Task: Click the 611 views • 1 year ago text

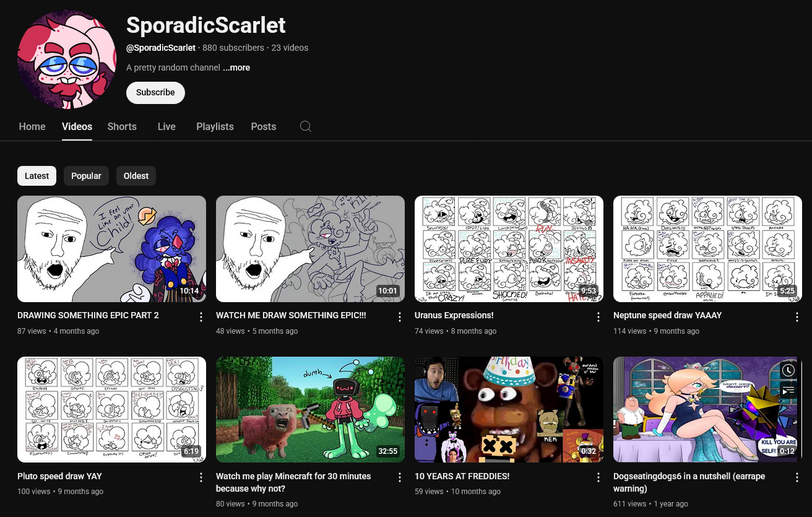Action: 650,504
